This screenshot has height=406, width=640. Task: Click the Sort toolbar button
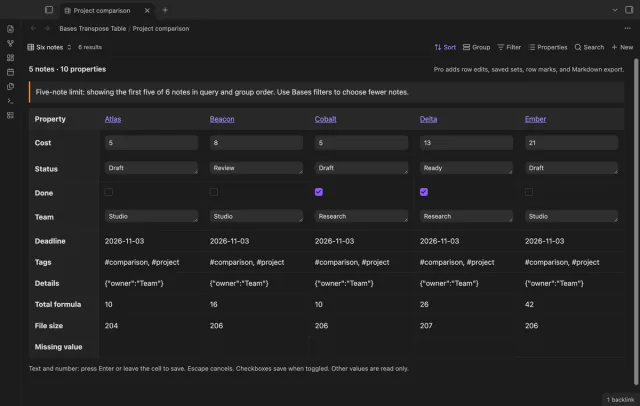(x=445, y=47)
